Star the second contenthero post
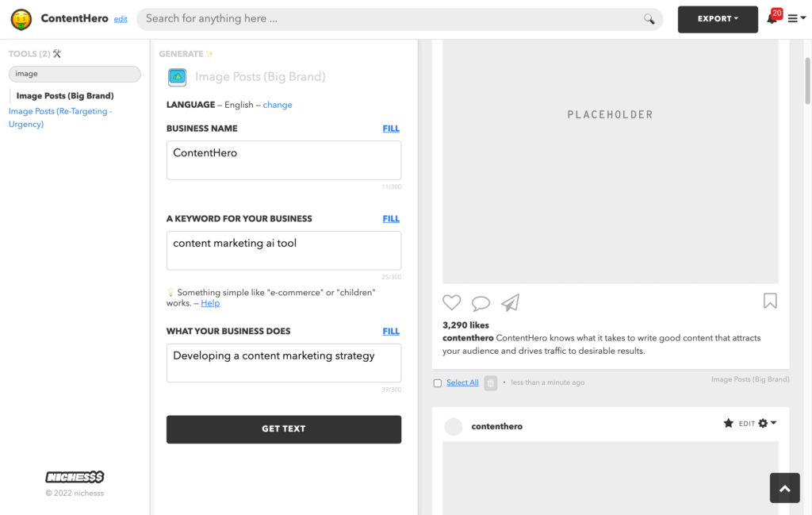 pos(729,423)
